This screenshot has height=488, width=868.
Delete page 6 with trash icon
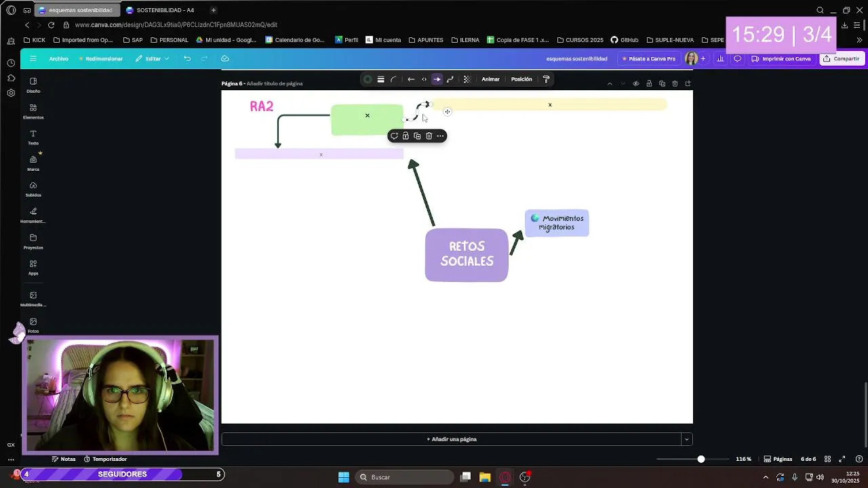coord(675,83)
